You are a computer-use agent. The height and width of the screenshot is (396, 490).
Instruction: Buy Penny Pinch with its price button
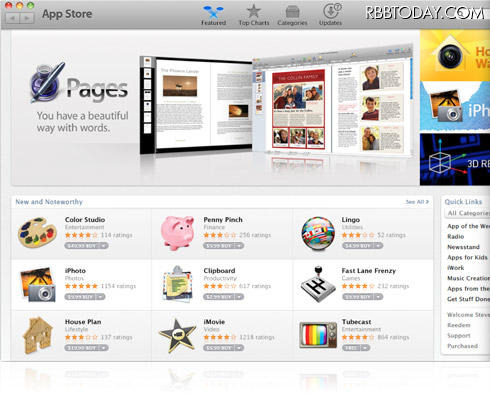[x=218, y=246]
